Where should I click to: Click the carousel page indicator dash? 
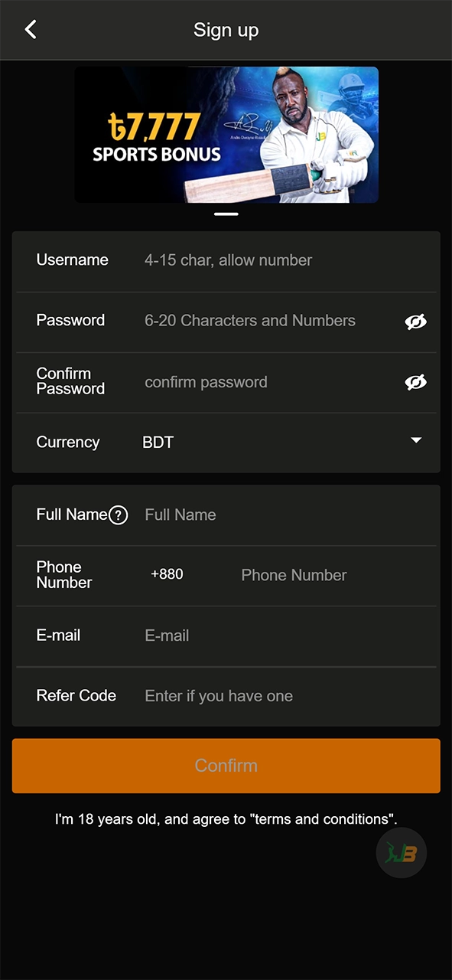point(226,214)
